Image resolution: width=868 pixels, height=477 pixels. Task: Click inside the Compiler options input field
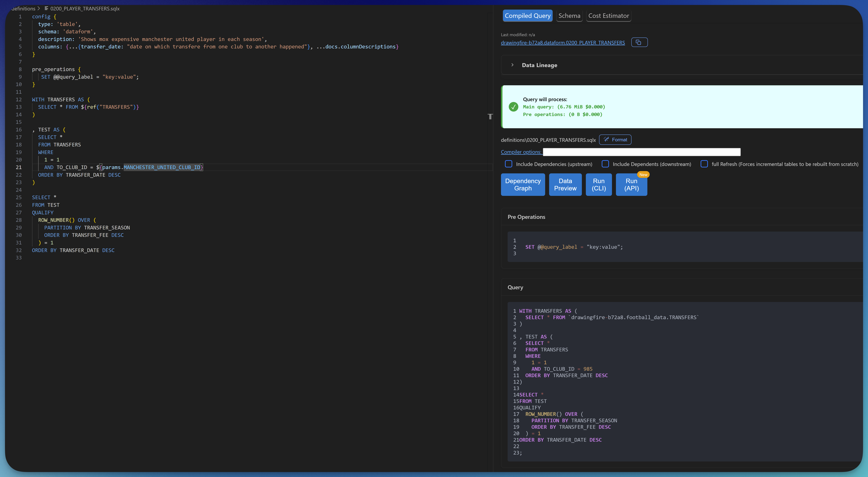click(x=642, y=152)
